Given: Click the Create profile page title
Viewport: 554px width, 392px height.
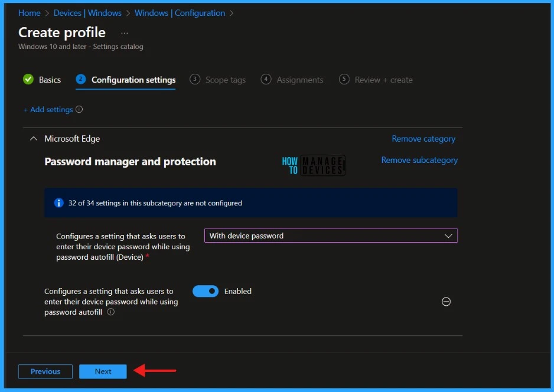Looking at the screenshot, I should tap(62, 32).
